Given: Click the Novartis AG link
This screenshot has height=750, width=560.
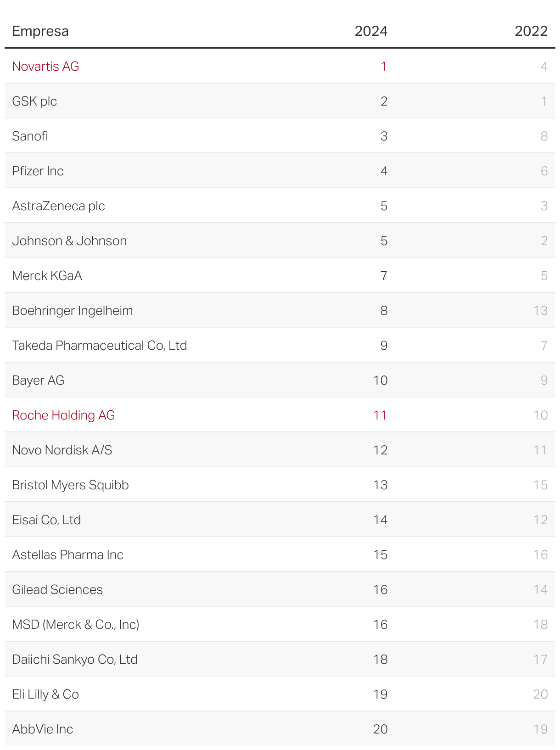Looking at the screenshot, I should pos(45,67).
